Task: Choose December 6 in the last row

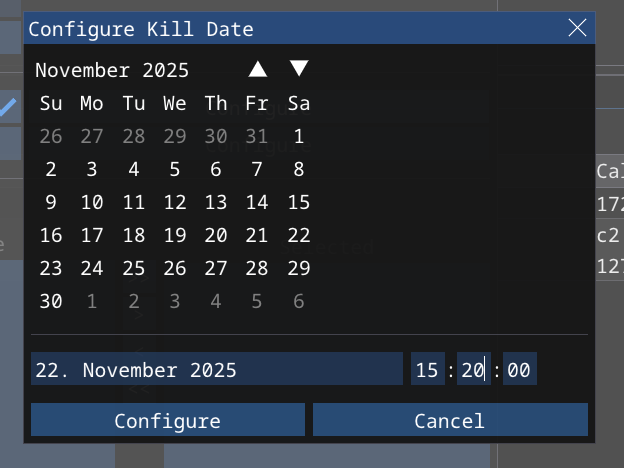Action: pos(299,301)
